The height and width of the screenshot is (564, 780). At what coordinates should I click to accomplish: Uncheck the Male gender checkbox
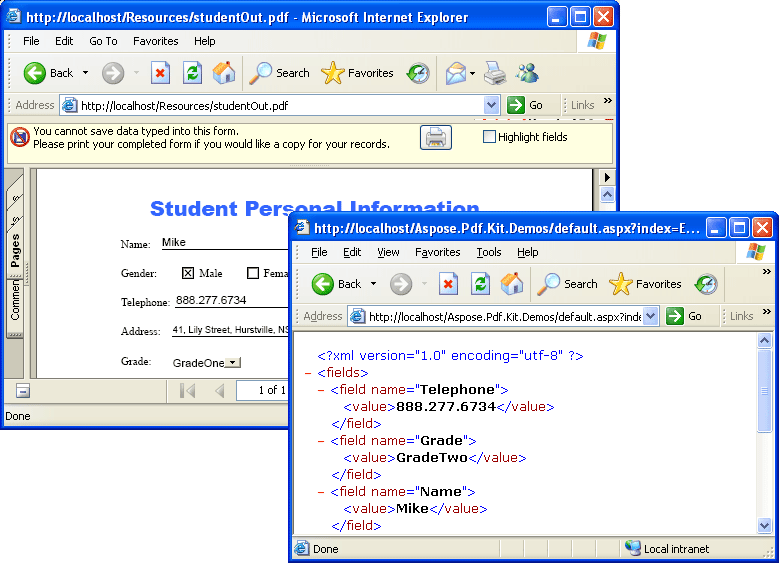tap(188, 273)
